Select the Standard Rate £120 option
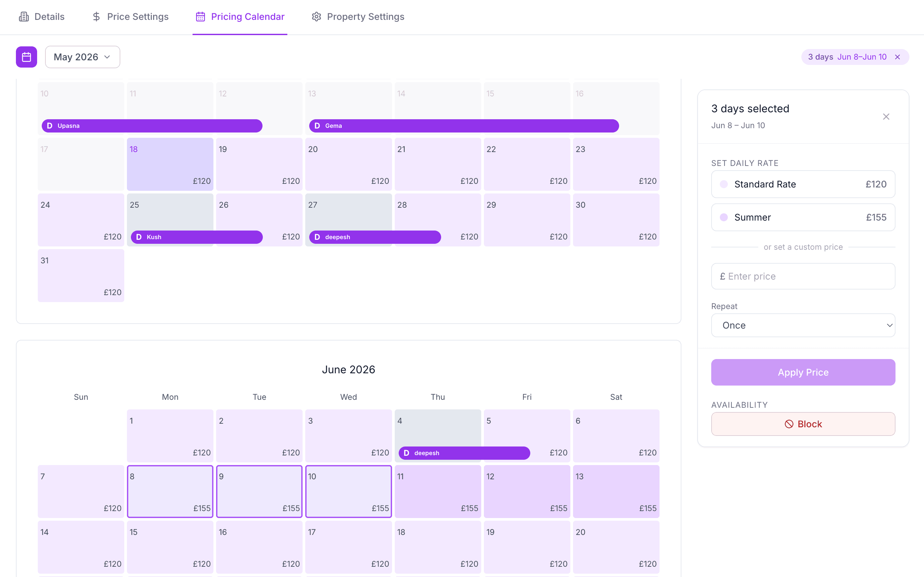Image resolution: width=924 pixels, height=577 pixels. pyautogui.click(x=803, y=184)
